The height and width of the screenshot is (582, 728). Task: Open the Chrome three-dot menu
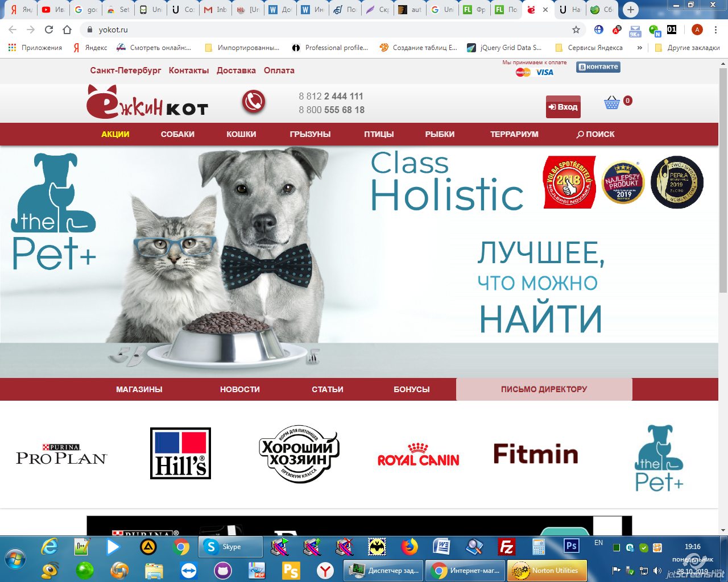pos(715,30)
